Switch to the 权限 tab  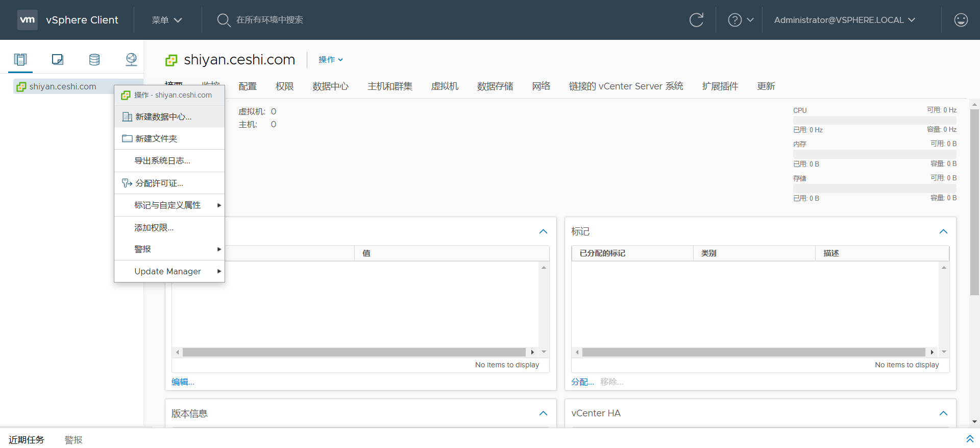[x=285, y=86]
